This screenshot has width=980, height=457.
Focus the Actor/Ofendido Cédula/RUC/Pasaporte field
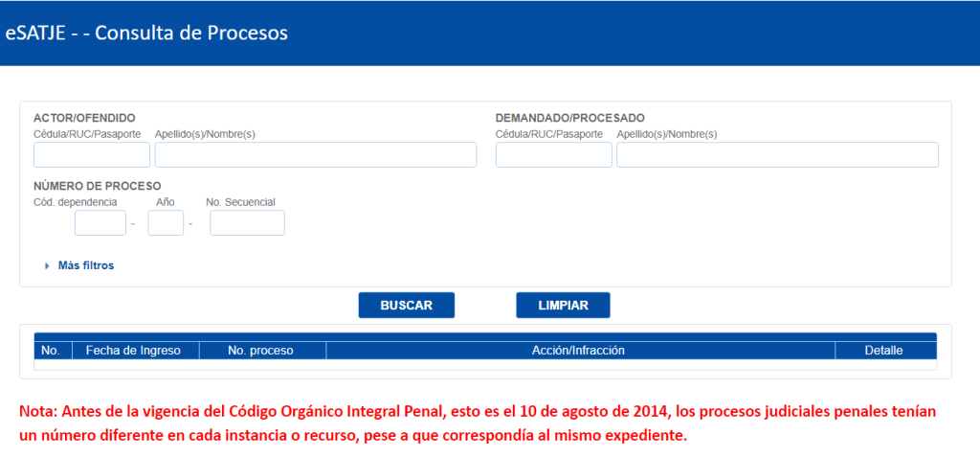[92, 154]
